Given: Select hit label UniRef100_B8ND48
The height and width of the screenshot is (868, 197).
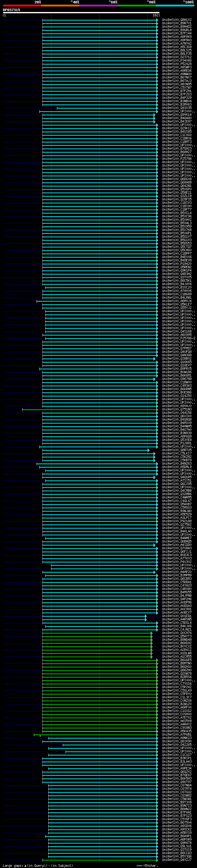Looking at the screenshot, I should point(176,639).
